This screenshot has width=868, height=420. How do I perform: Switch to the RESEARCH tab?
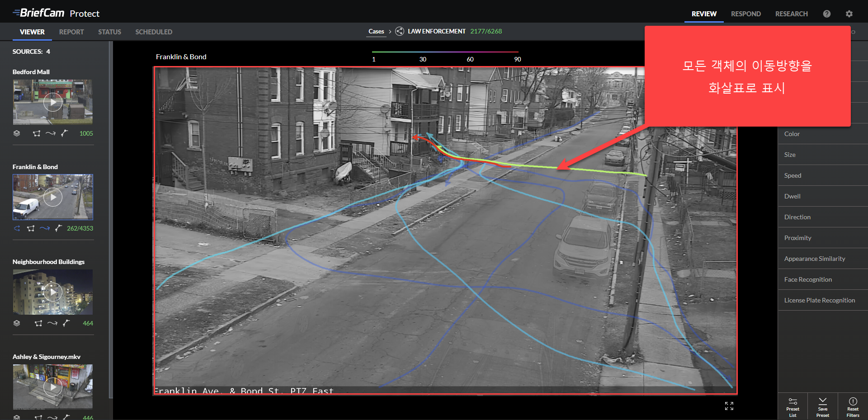[791, 14]
